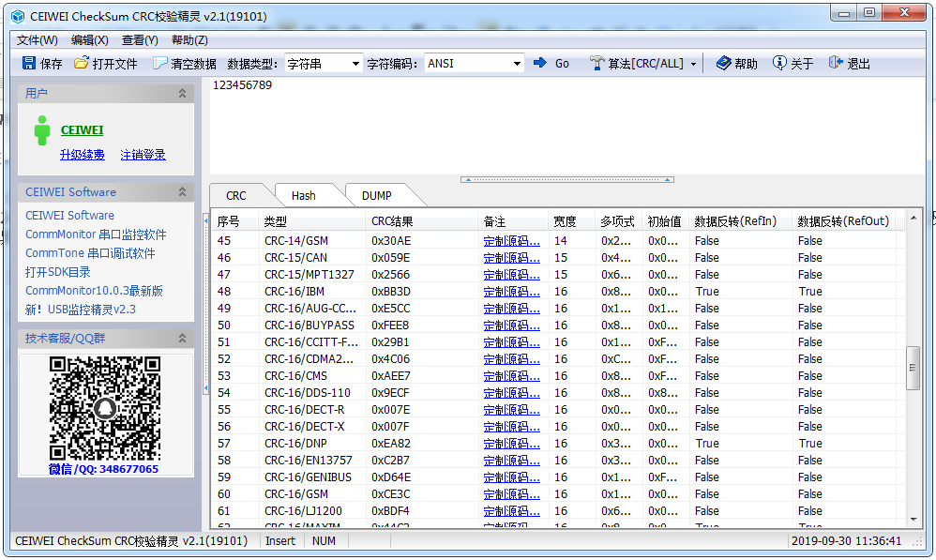This screenshot has width=936, height=560.
Task: Select the CRC tab
Action: click(235, 195)
